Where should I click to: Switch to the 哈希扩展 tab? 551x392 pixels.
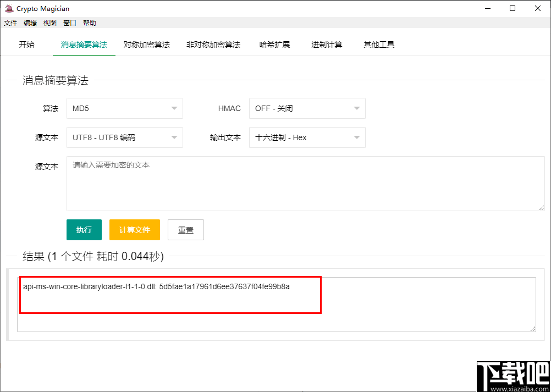tap(275, 45)
